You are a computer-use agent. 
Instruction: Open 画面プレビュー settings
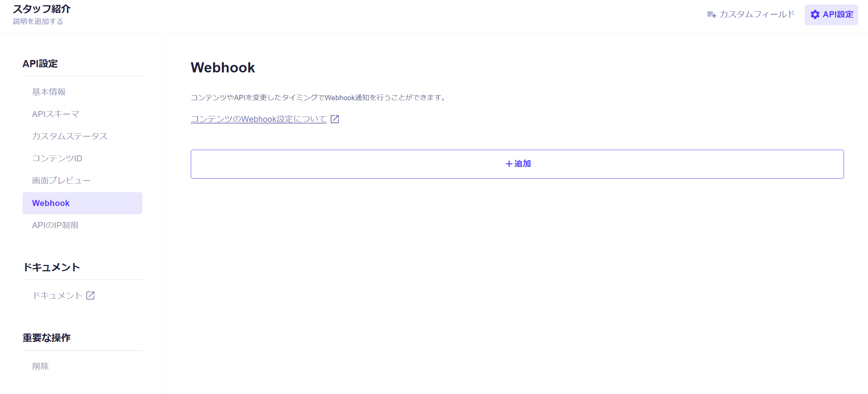[x=82, y=180]
